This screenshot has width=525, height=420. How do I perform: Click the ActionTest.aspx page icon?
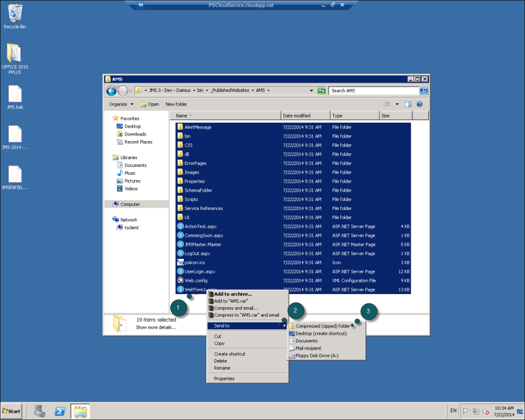[x=180, y=226]
